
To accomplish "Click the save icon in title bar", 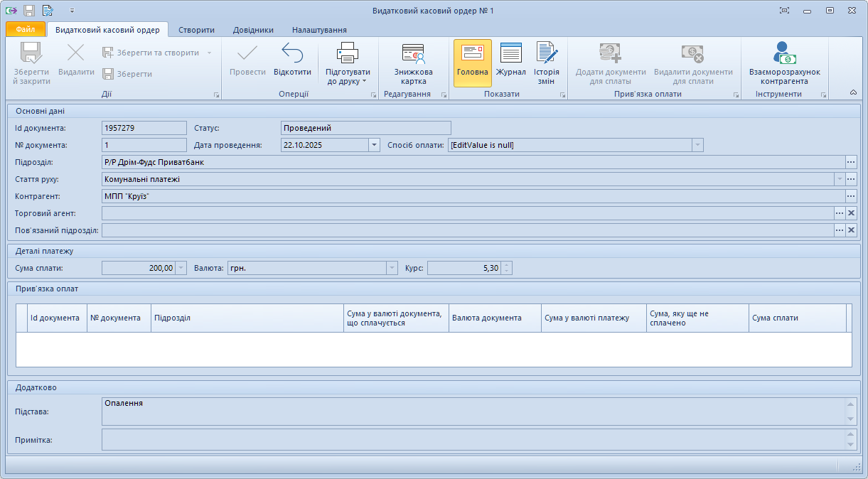I will [29, 11].
